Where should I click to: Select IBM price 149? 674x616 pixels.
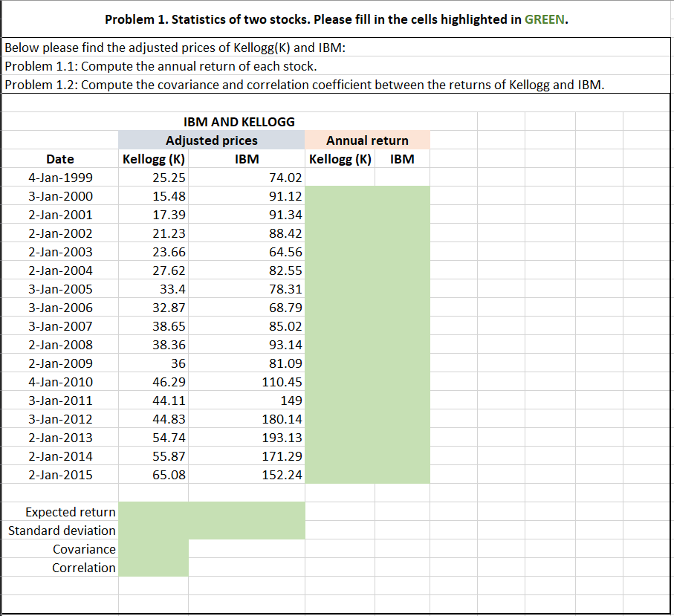point(247,400)
